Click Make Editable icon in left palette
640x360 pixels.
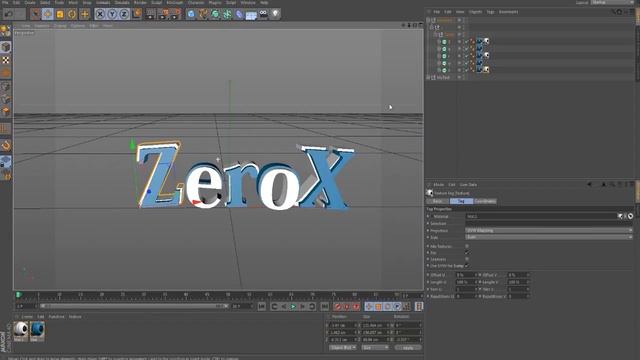click(x=6, y=30)
